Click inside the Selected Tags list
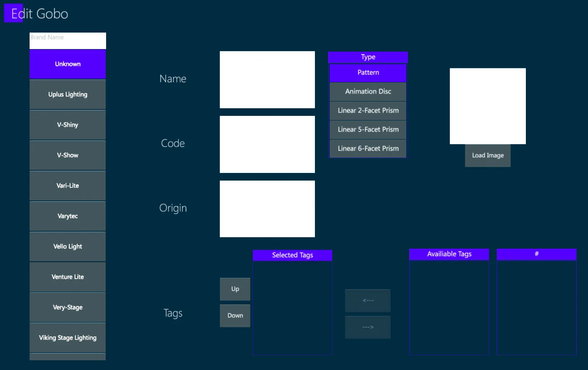The image size is (588, 370). click(293, 308)
